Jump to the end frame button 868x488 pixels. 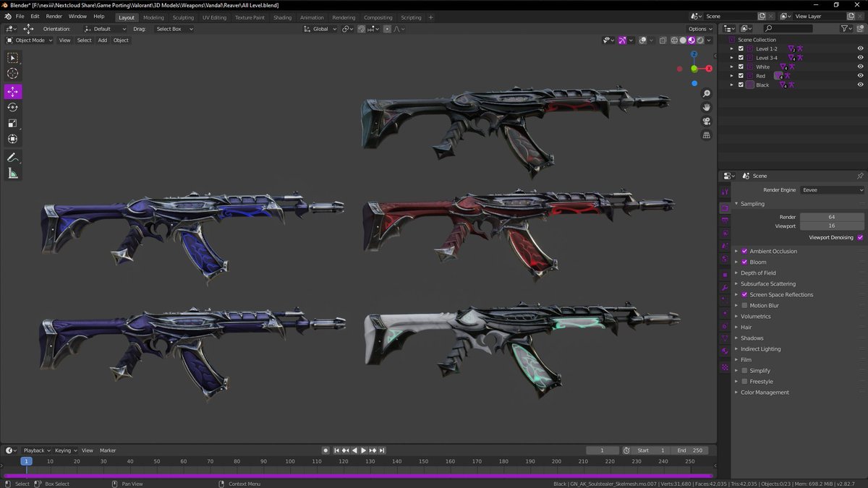[x=382, y=450]
